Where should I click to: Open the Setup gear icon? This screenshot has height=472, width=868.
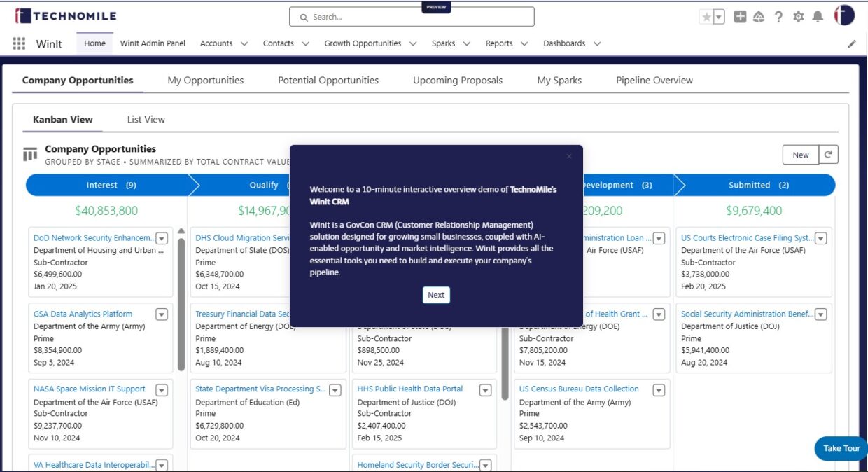[x=798, y=17]
